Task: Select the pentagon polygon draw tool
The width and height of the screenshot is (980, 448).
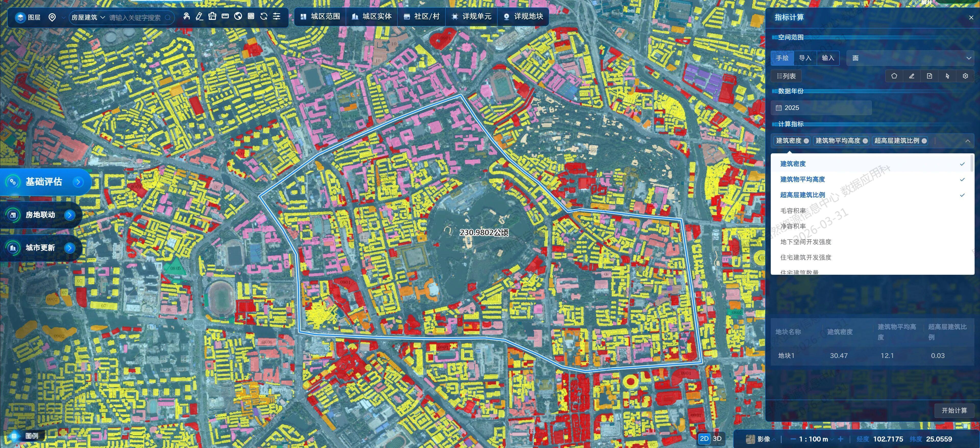Action: pos(894,76)
